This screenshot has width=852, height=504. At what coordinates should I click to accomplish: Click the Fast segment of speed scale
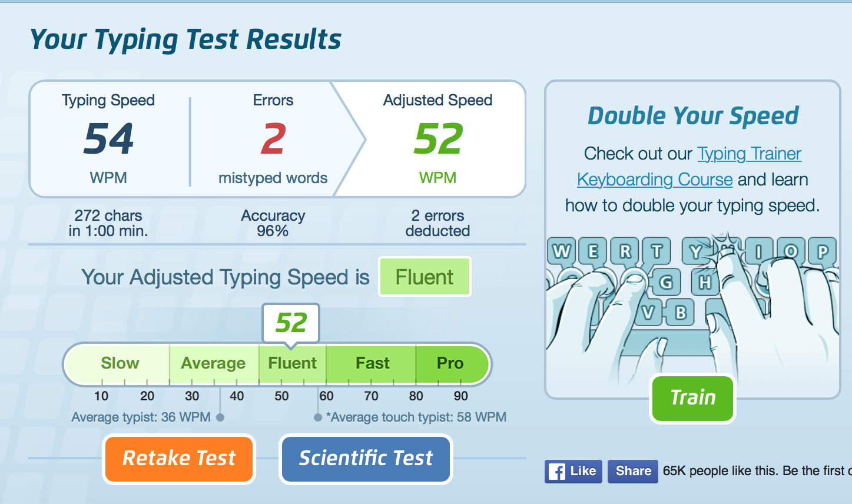(372, 363)
